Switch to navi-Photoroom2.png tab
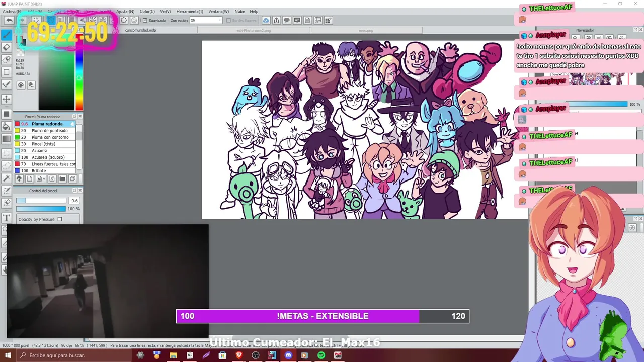 pos(253,30)
